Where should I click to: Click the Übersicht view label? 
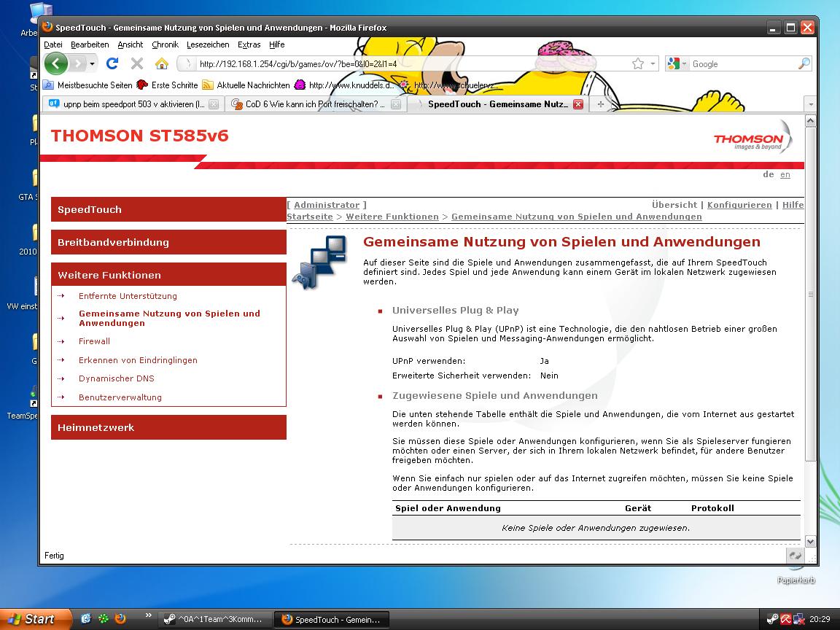point(674,205)
